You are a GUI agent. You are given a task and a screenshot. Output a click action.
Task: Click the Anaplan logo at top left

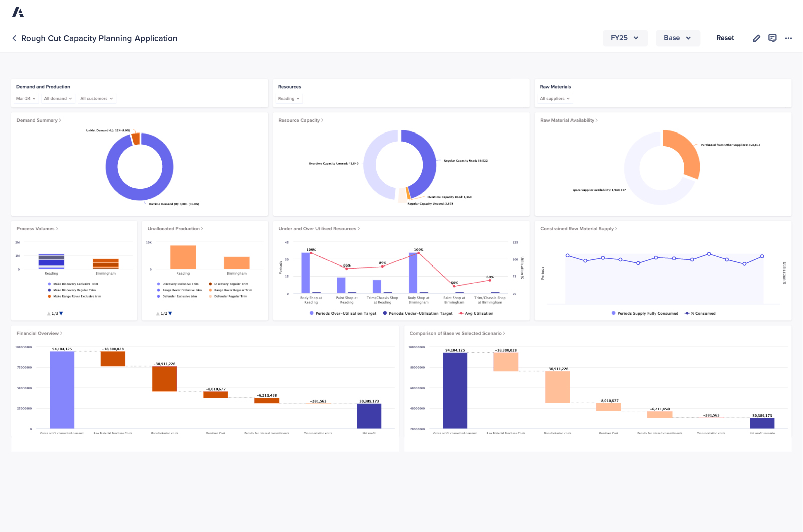pyautogui.click(x=18, y=12)
